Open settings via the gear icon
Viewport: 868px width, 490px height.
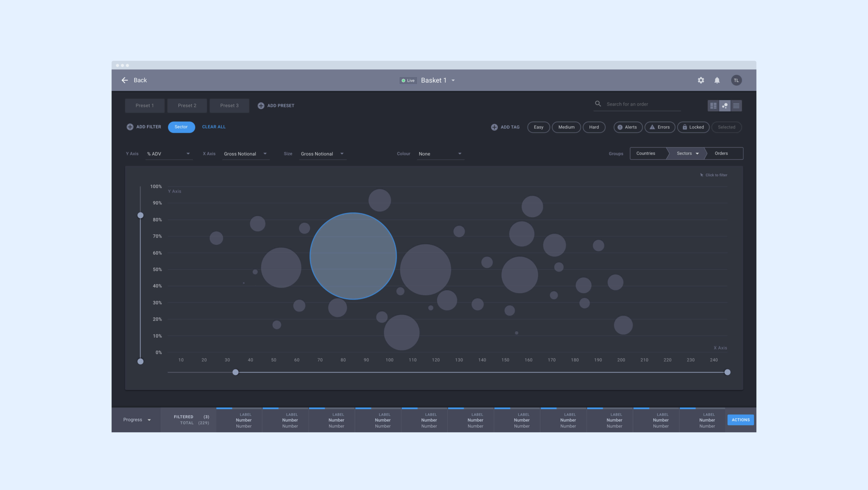[x=701, y=80]
